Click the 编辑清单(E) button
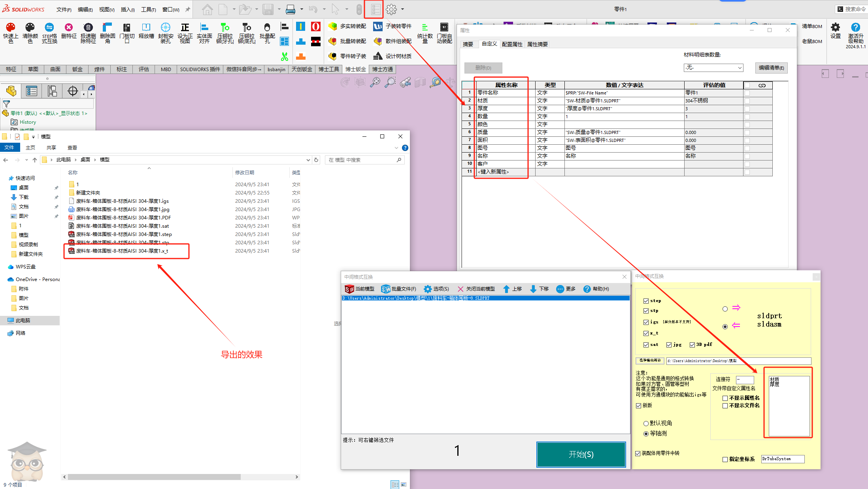 point(771,68)
